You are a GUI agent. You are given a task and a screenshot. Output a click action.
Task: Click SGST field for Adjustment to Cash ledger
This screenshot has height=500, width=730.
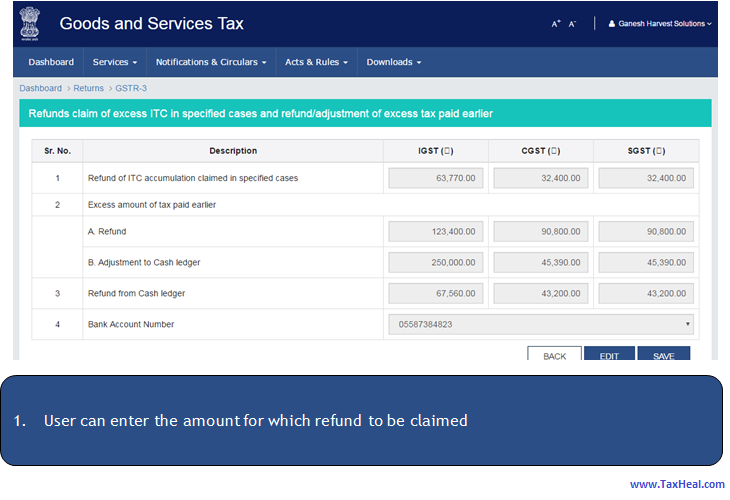[646, 263]
